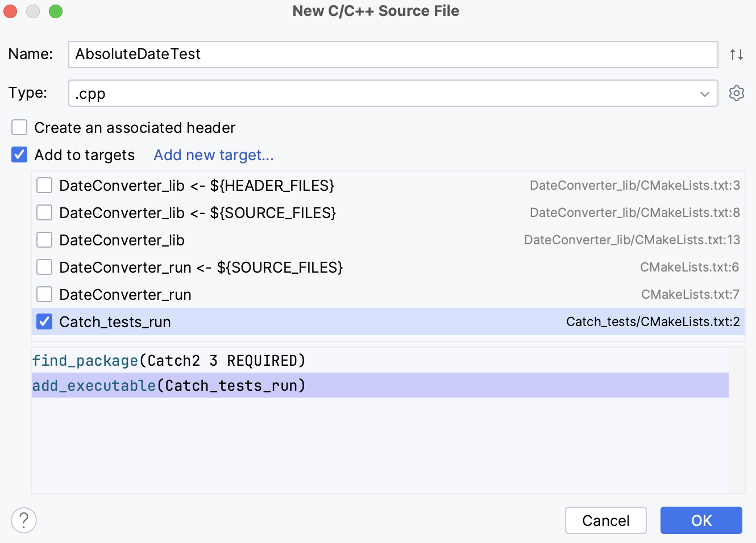Enable Create an associated header
Image resolution: width=756 pixels, height=543 pixels.
(x=19, y=127)
